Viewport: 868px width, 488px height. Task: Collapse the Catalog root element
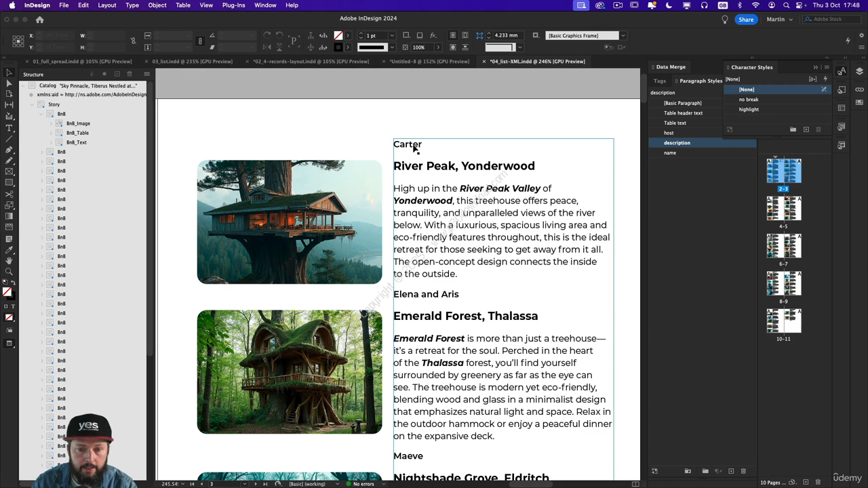pos(22,85)
